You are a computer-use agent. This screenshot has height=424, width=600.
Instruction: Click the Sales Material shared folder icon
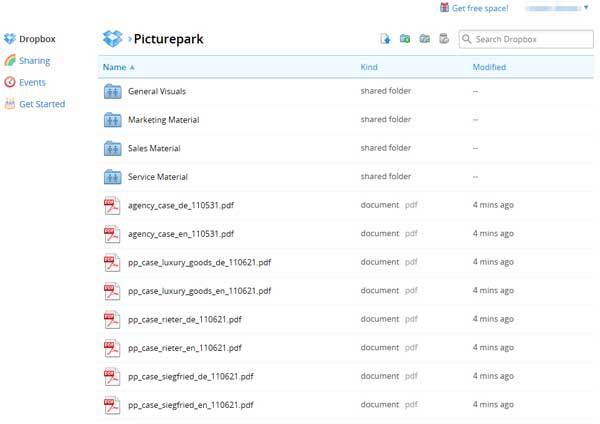coord(112,148)
